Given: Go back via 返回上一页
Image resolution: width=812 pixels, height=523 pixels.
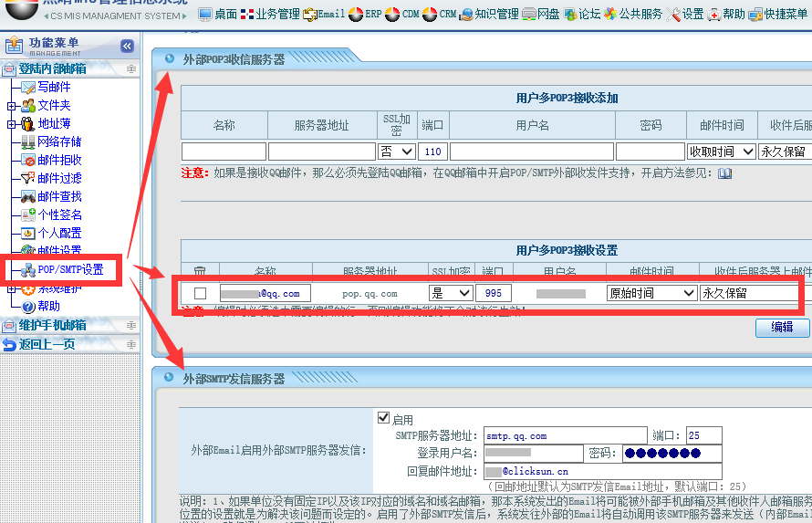Looking at the screenshot, I should [47, 344].
